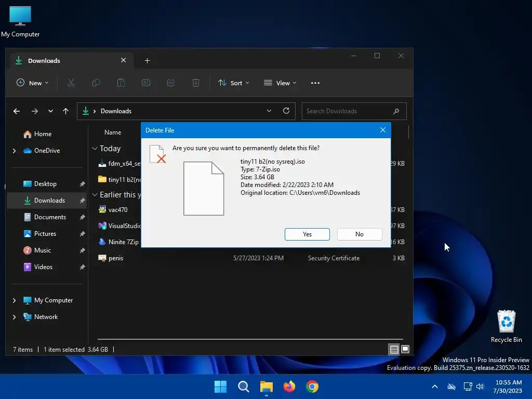
Task: Cancel deletion with the No button
Action: point(360,234)
